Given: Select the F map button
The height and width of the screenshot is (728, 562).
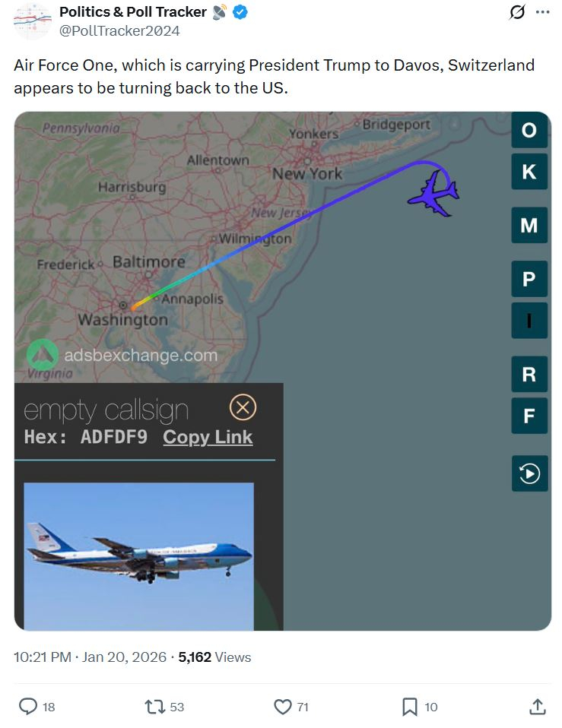Looking at the screenshot, I should point(529,416).
